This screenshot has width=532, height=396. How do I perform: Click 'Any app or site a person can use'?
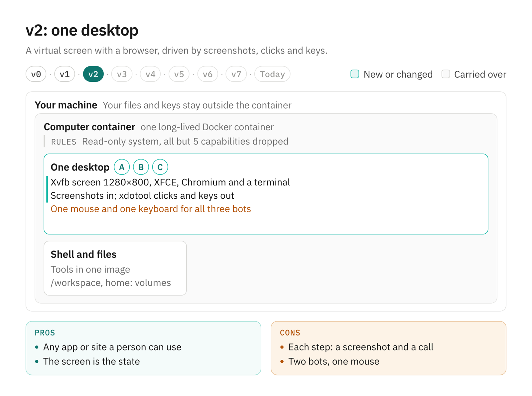coord(112,347)
